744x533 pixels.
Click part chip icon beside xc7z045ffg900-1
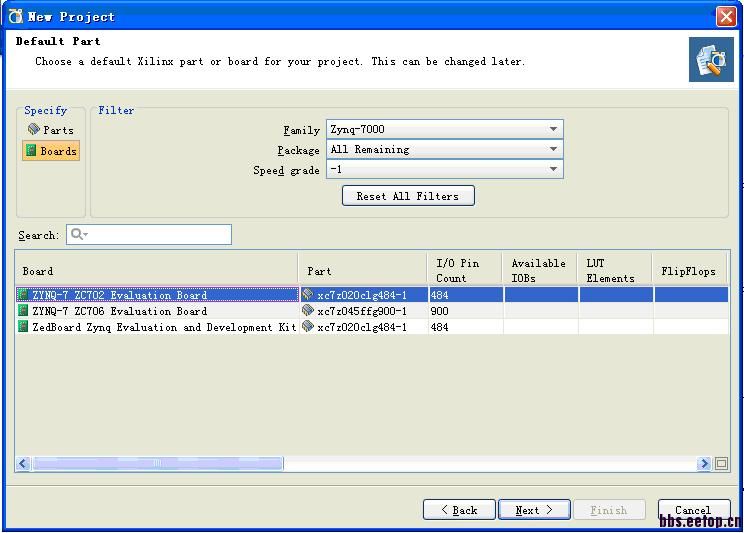307,310
